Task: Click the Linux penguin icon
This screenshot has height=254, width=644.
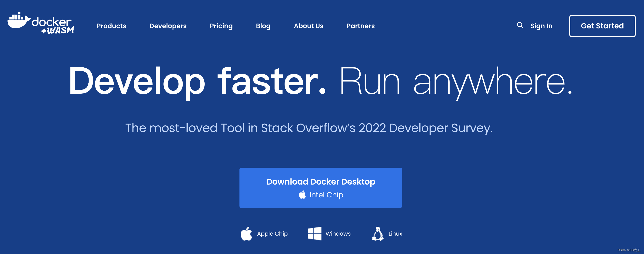Action: [x=378, y=234]
